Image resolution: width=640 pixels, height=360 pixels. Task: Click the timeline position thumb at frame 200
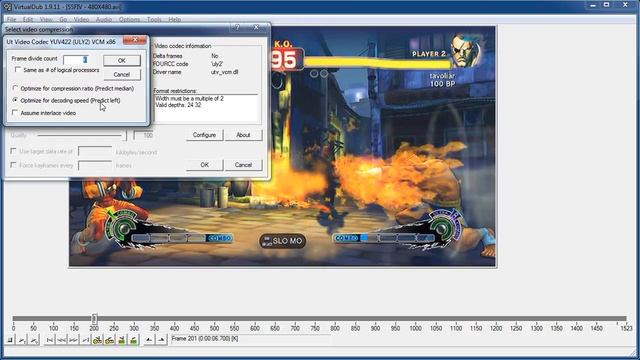click(x=94, y=318)
